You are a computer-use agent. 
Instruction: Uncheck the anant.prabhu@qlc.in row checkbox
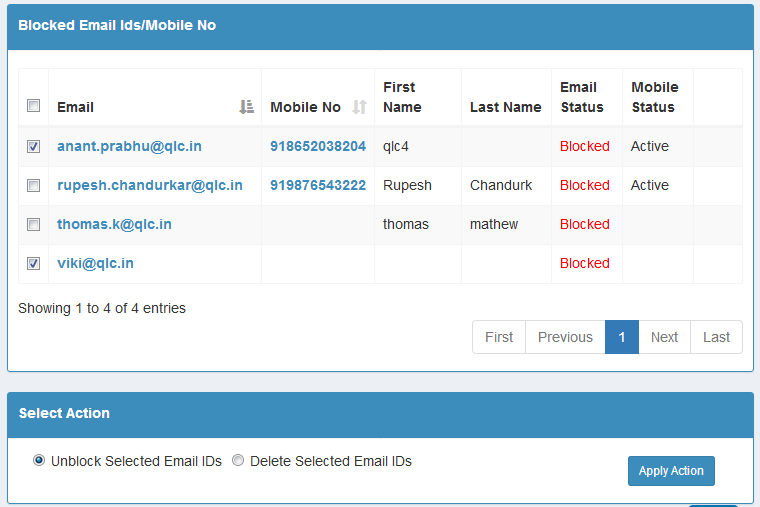click(x=33, y=146)
